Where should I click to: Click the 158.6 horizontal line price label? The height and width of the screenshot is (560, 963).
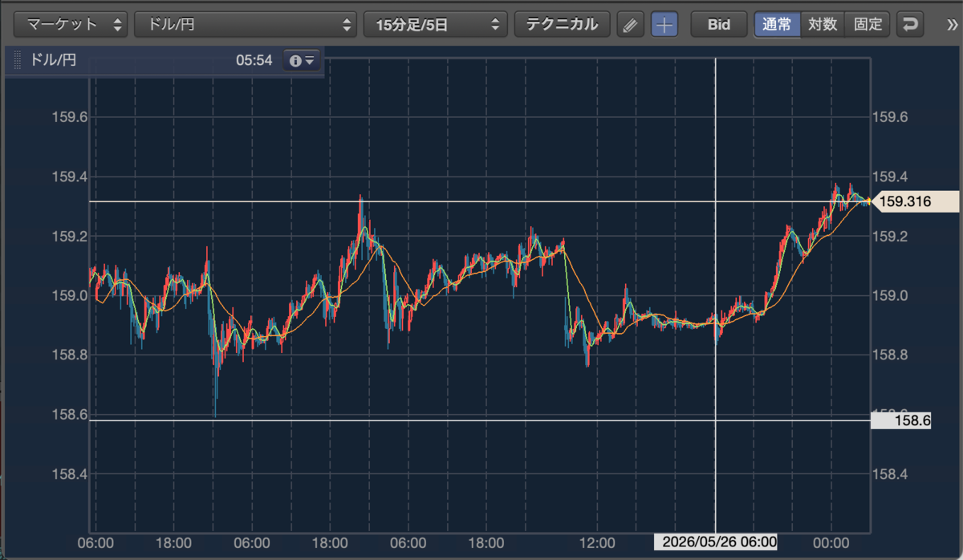[901, 420]
